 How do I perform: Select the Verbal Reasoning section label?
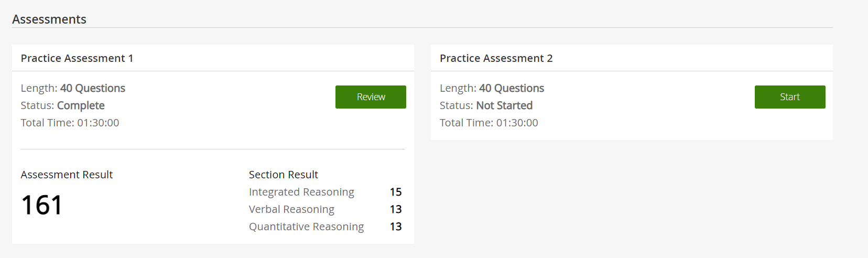pyautogui.click(x=291, y=209)
